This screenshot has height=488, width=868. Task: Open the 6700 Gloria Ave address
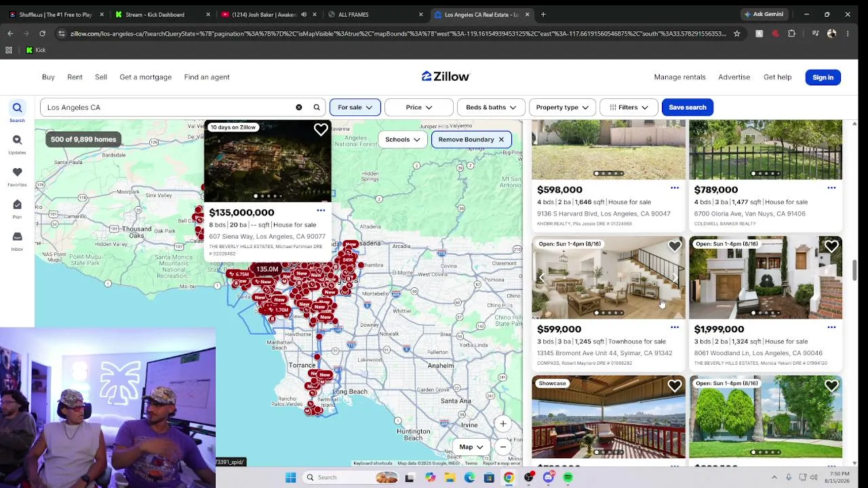(x=749, y=213)
